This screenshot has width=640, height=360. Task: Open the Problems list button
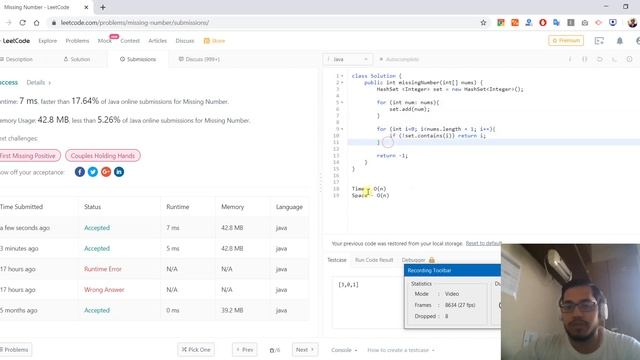16,350
